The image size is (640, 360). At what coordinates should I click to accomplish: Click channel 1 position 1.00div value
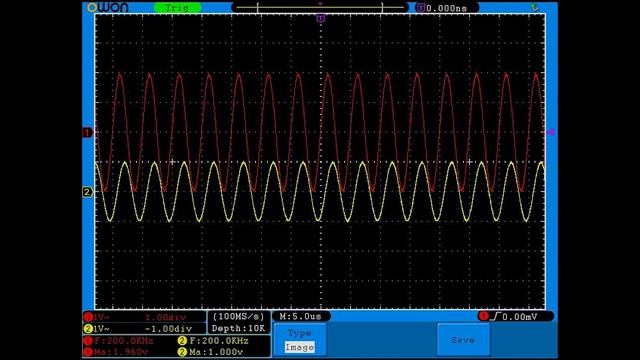tap(165, 317)
